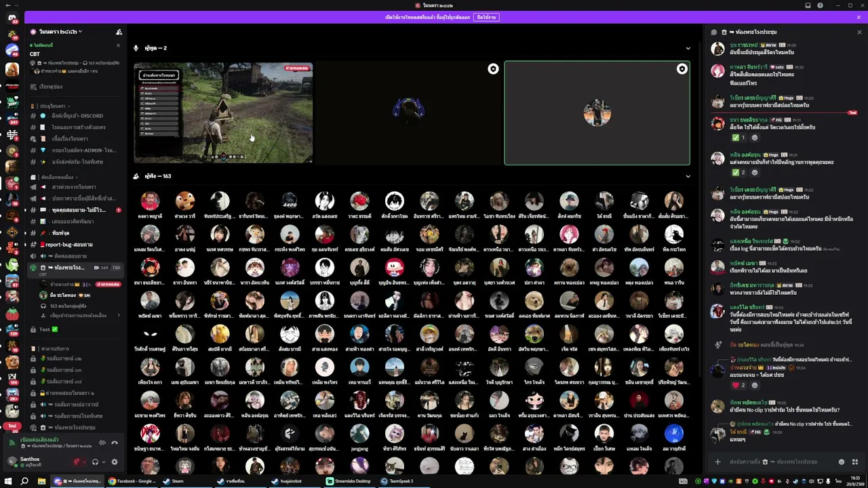Click the plus attachment icon in chat box

[717, 462]
